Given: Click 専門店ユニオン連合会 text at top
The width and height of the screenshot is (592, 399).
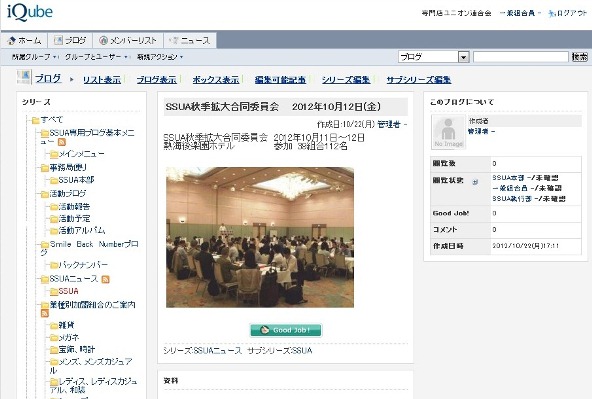Looking at the screenshot, I should coord(456,13).
